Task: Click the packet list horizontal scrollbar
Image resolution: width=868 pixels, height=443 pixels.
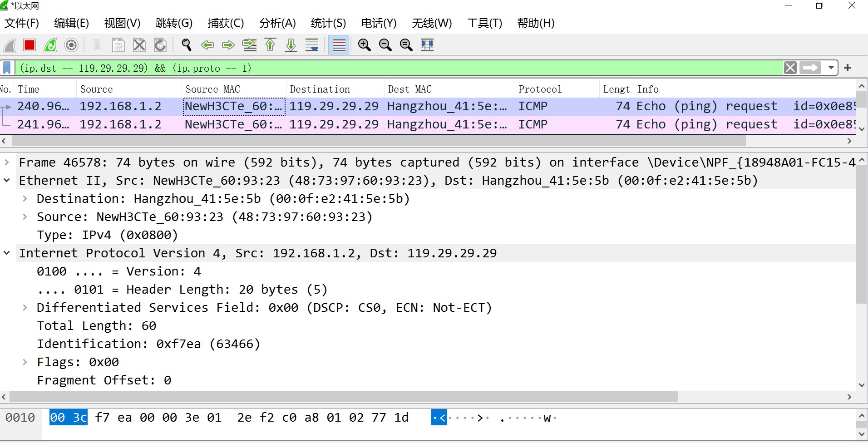Action: pos(379,141)
